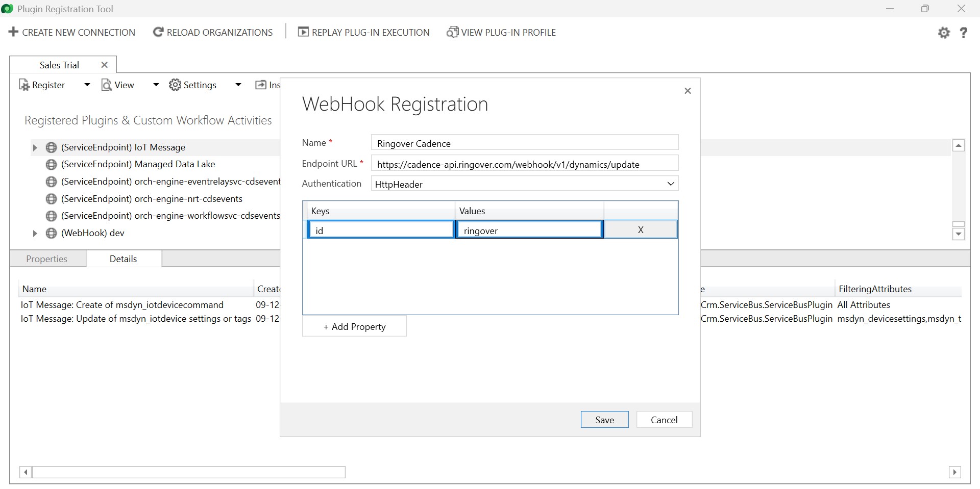Screen dimensions: 980x489
Task: Click the tree panel scroll up arrow
Action: (x=959, y=146)
